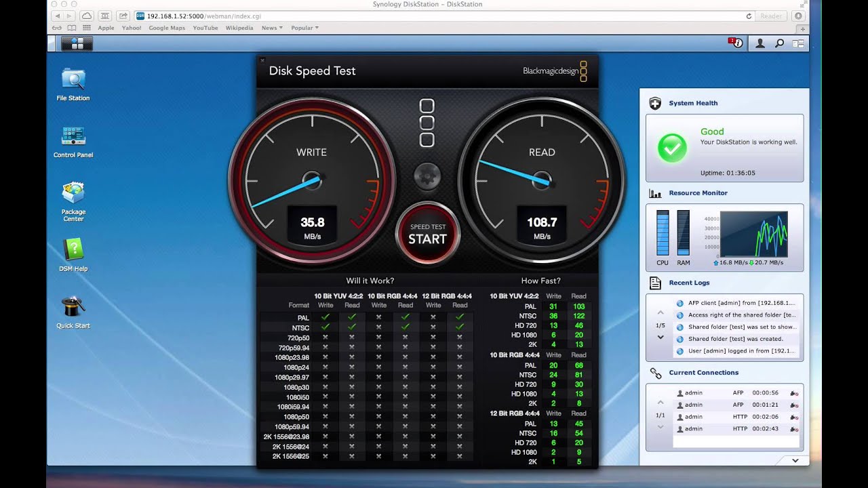
Task: Click the Uptime: 01:36:05 text
Action: [x=728, y=173]
